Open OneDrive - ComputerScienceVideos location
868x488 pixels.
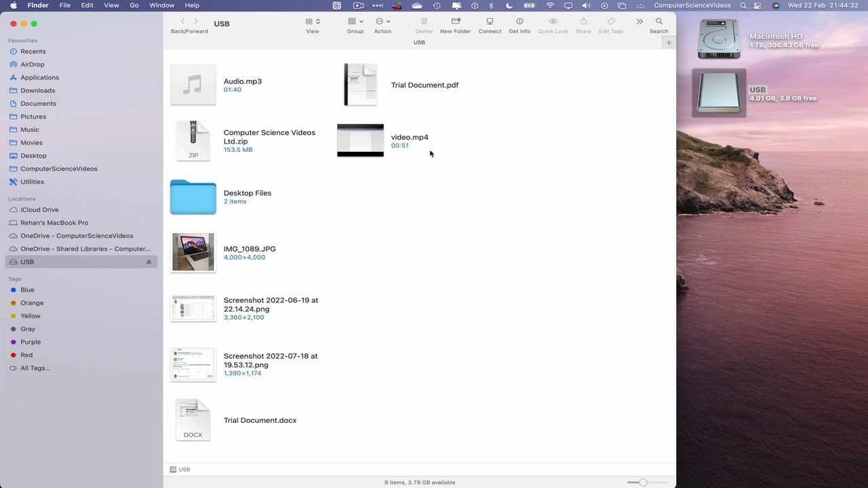pos(81,236)
